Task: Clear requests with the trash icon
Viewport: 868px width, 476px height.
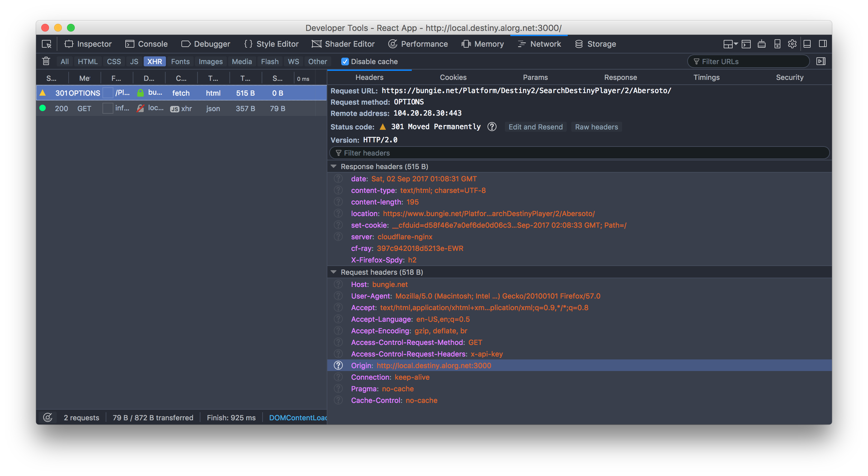Action: click(46, 61)
